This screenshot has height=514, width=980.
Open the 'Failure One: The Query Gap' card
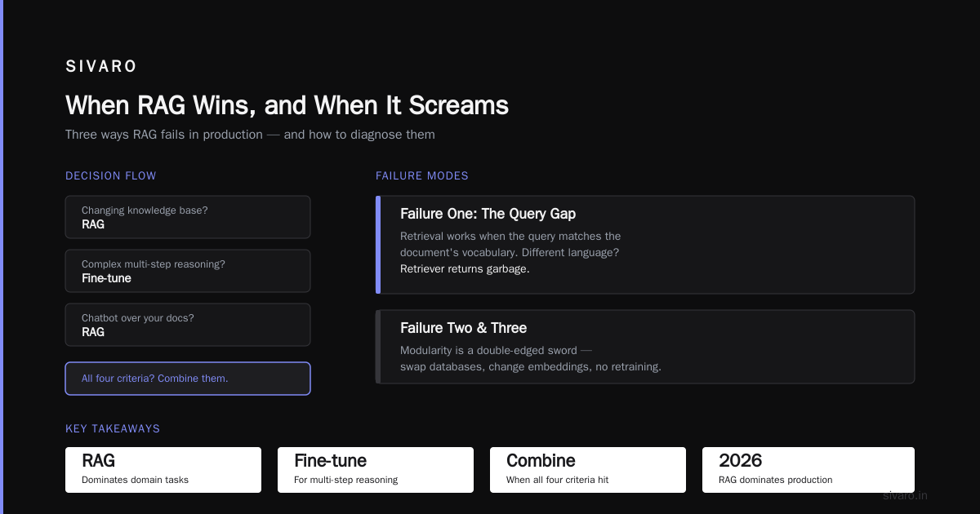coord(645,245)
